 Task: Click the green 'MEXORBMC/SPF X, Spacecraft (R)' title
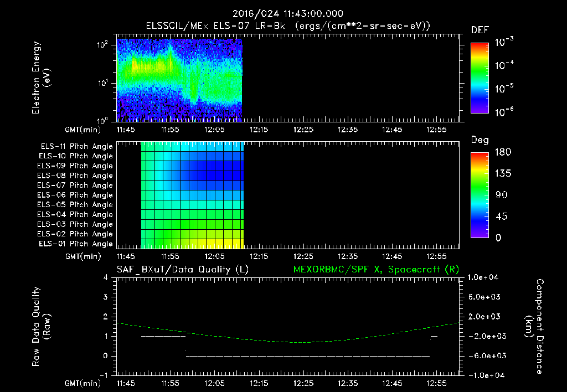tap(376, 270)
